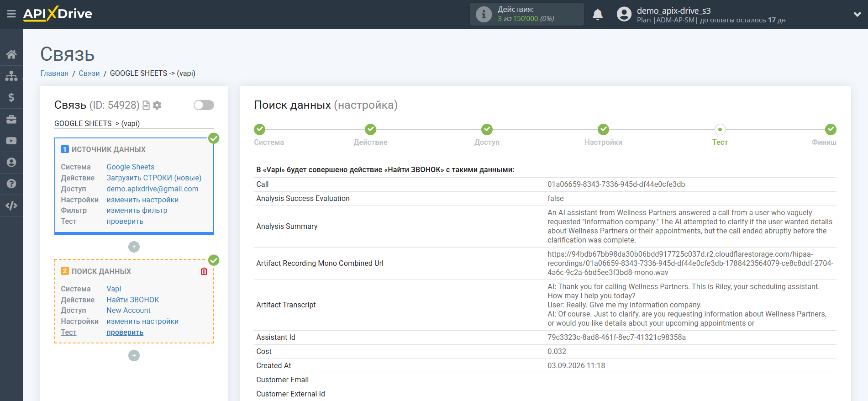
Task: Open the home icon in sidebar
Action: 11,54
